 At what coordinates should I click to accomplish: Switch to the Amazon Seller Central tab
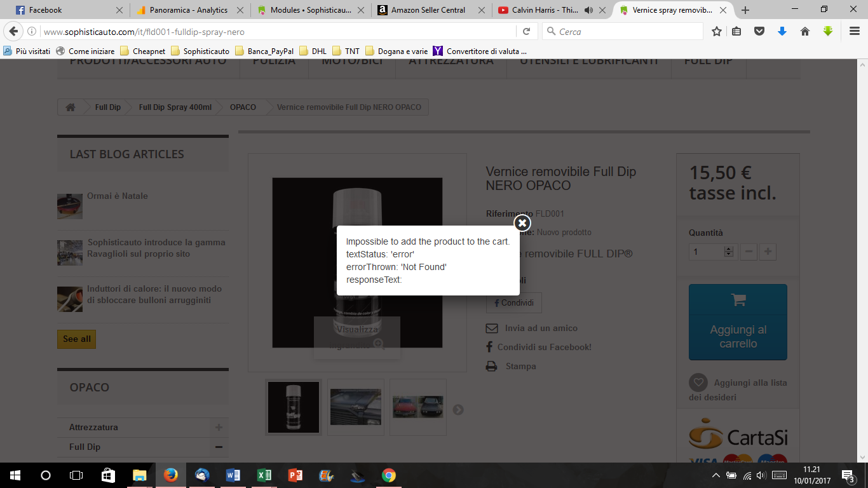point(430,10)
